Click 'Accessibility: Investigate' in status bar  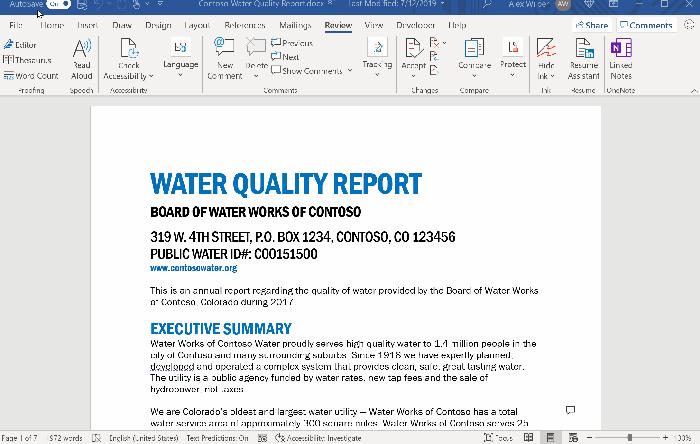[318, 438]
